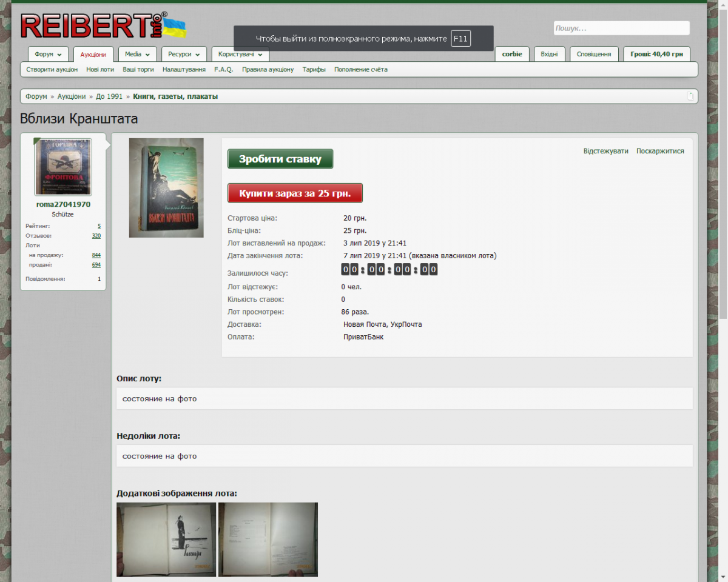Click the REIBERT site logo
This screenshot has width=728, height=582.
103,25
